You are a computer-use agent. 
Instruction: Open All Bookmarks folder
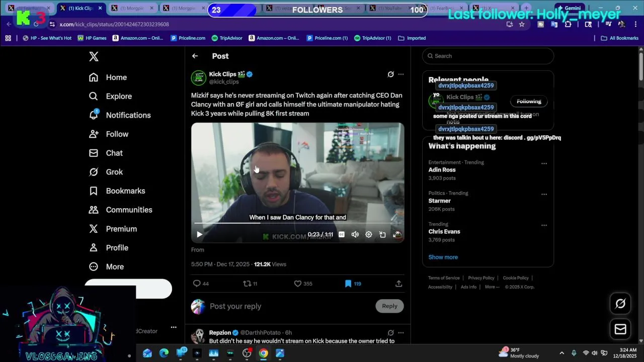(619, 38)
